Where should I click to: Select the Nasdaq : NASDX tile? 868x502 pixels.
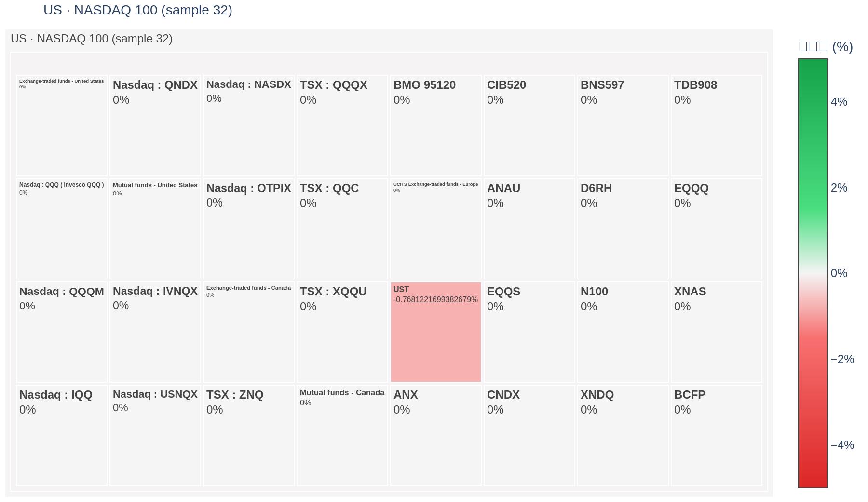[x=249, y=125]
